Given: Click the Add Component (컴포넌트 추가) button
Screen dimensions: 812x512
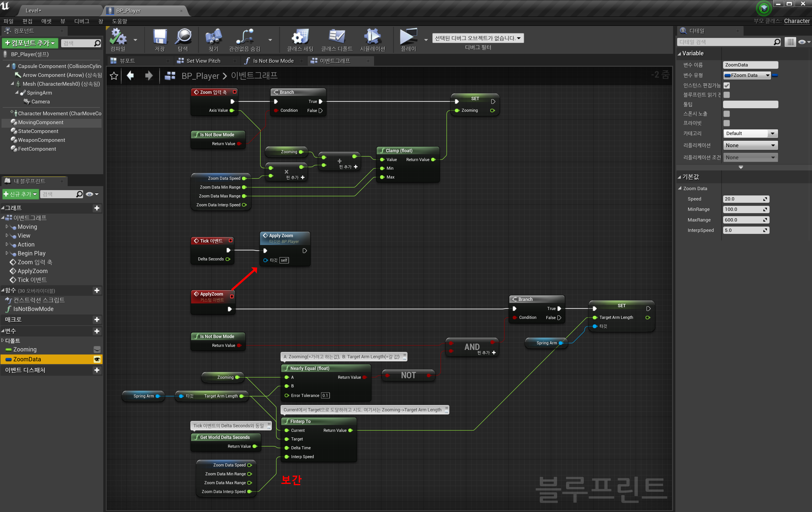Looking at the screenshot, I should 30,43.
